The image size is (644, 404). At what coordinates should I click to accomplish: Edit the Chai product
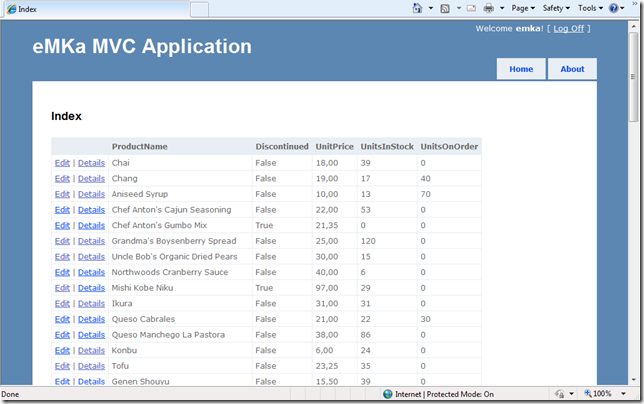pyautogui.click(x=62, y=163)
